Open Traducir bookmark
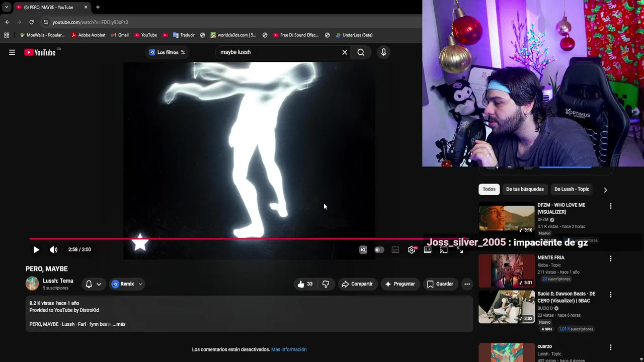 point(184,35)
